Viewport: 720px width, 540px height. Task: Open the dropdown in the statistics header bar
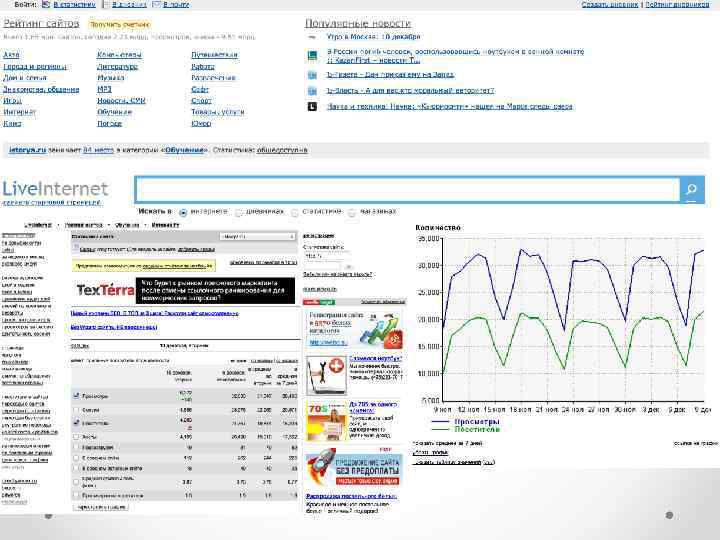(x=257, y=236)
